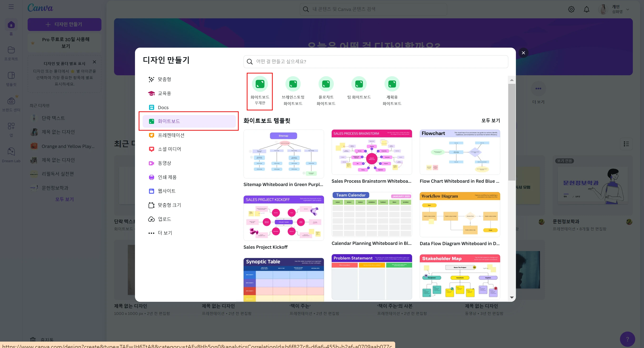Screen dimensions: 644x348
Task: Select 업로드 option
Action: point(189,219)
